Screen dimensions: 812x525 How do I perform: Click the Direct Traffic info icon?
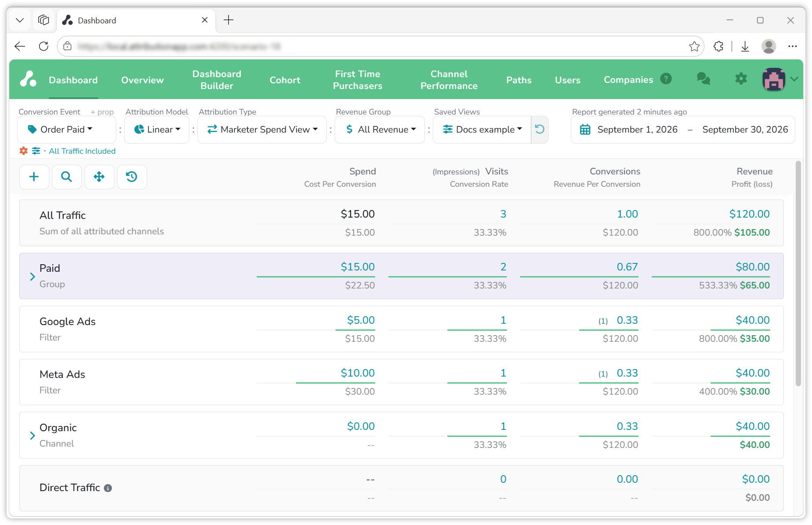point(108,488)
